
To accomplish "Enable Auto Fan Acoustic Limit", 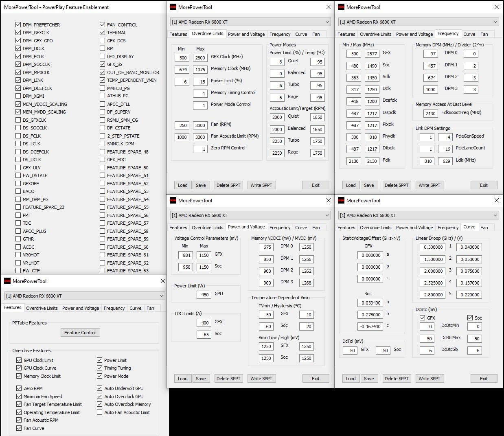I will [99, 412].
